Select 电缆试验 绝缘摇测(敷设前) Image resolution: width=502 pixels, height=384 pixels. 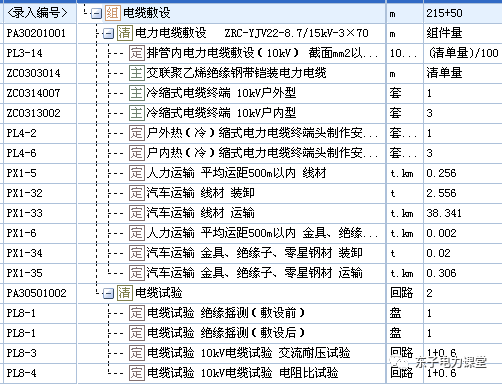coord(226,313)
